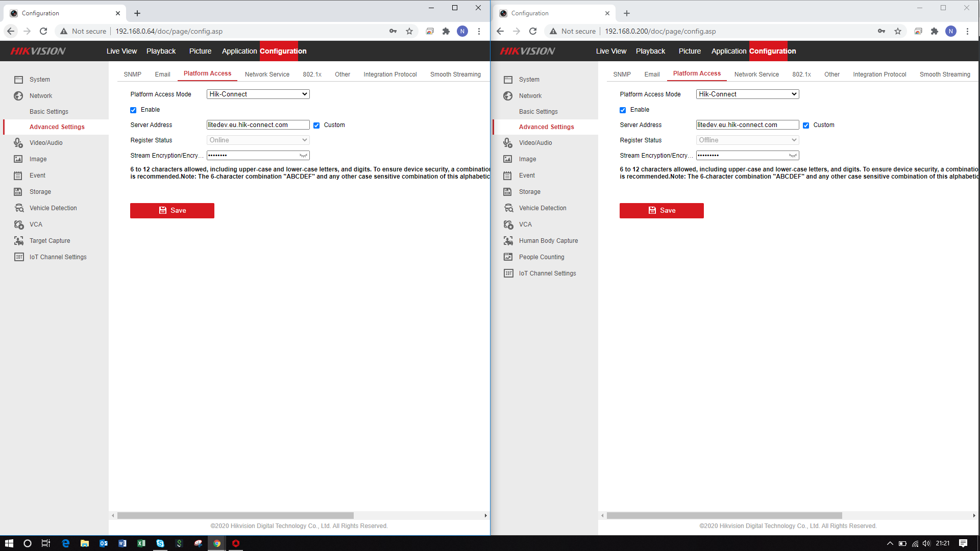Viewport: 980px width, 551px height.
Task: Expand Hik-Connect mode dropdown in right window
Action: pos(747,94)
